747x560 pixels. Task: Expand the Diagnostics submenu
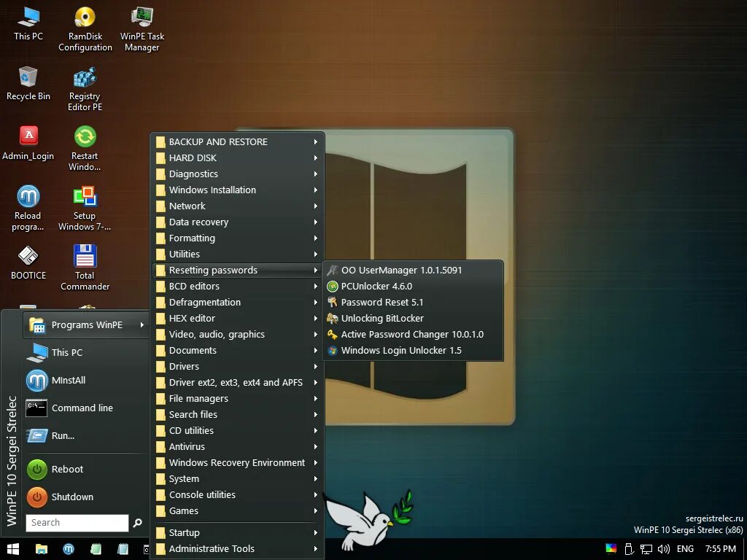[x=237, y=174]
